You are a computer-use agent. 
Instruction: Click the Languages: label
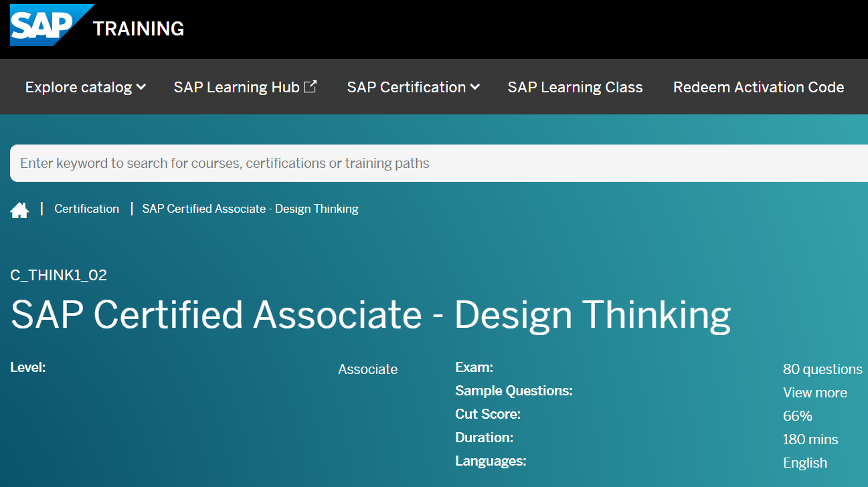pyautogui.click(x=491, y=461)
